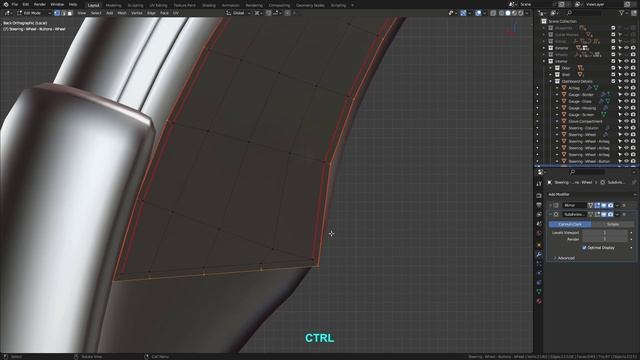Open the Material properties tab
Viewport: 640px width, 360px height.
[x=539, y=301]
